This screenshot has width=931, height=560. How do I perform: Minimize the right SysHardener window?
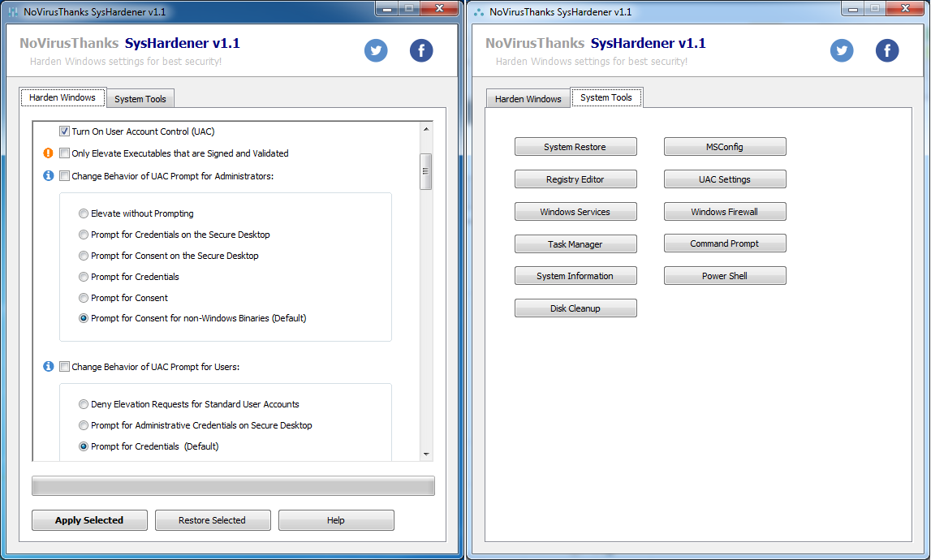tap(853, 9)
